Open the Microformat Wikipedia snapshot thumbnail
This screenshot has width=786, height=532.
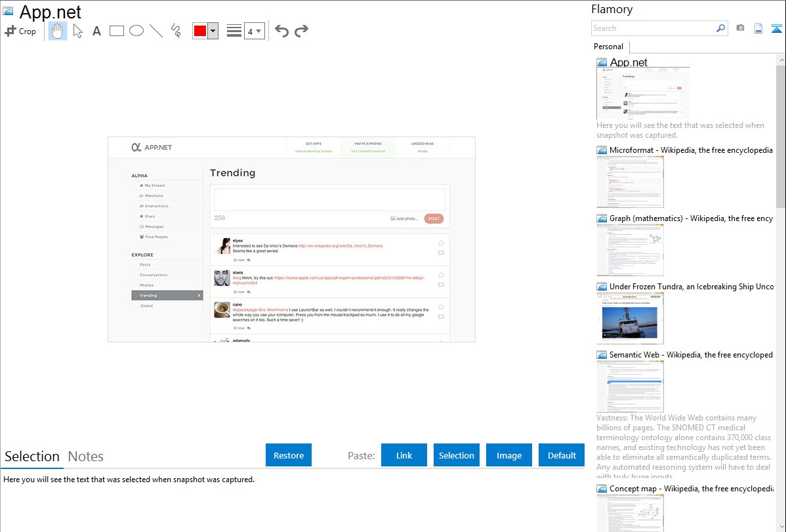tap(630, 182)
